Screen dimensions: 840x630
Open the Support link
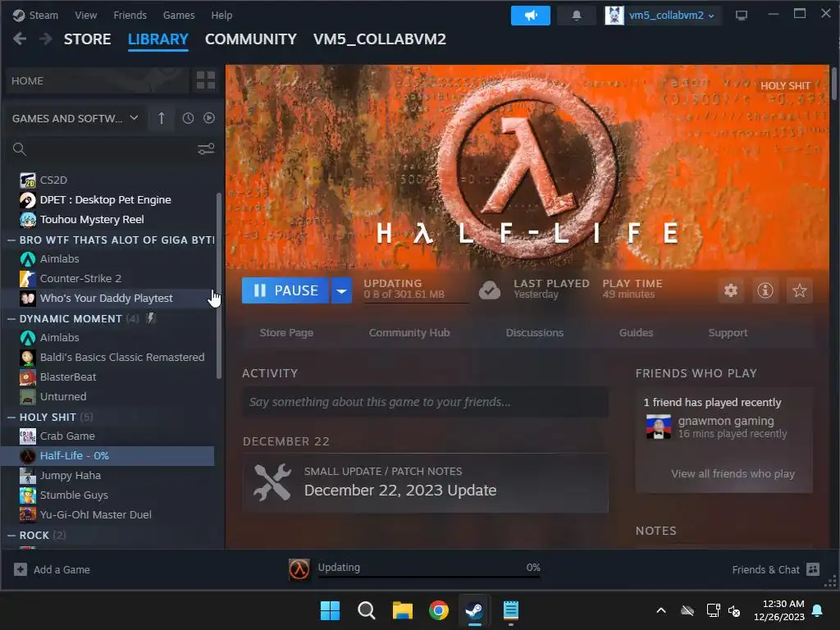click(x=728, y=333)
